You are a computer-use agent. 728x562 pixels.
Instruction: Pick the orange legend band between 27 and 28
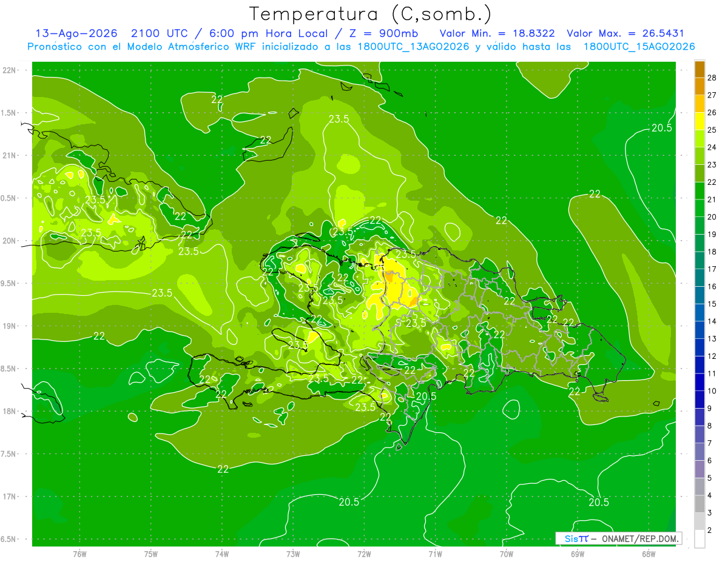699,86
